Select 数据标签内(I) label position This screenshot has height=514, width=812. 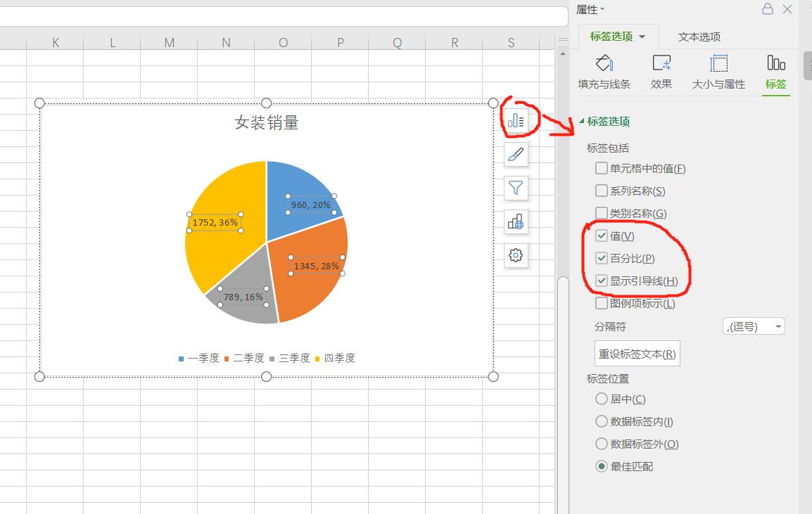coord(601,421)
